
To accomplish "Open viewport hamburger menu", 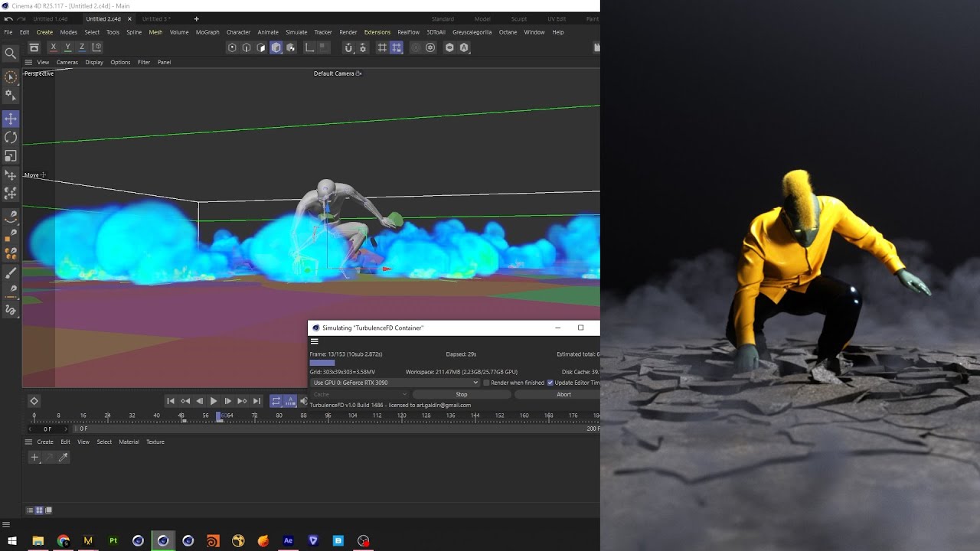I will [28, 62].
